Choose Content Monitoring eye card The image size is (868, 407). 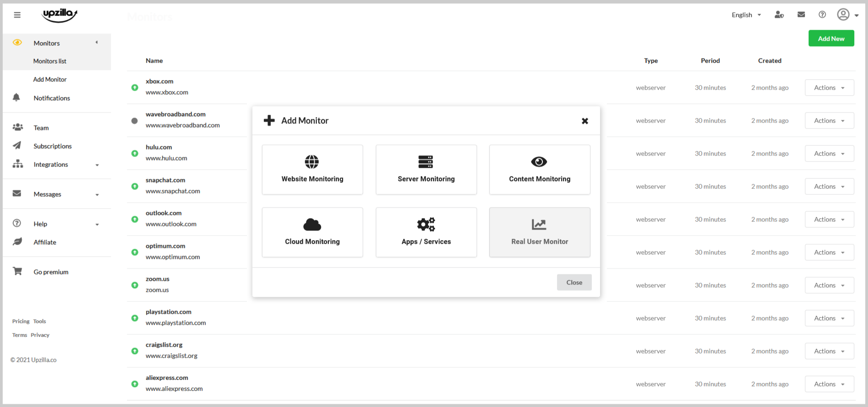pyautogui.click(x=540, y=170)
